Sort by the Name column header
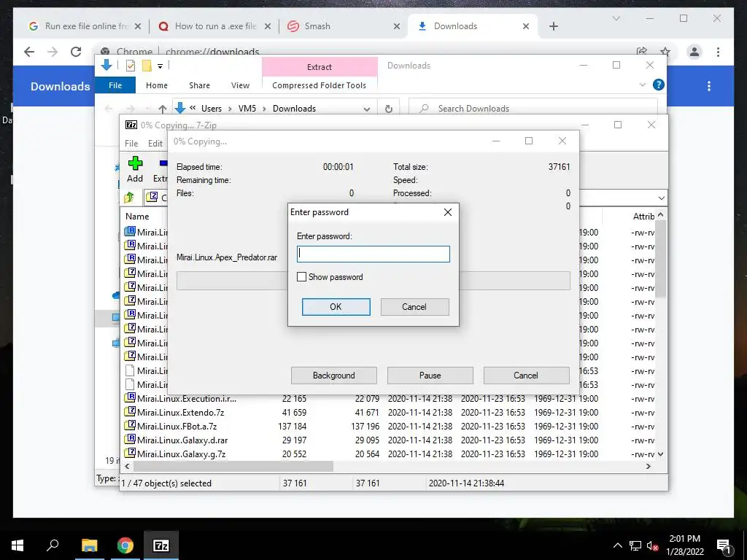Viewport: 747px width, 560px height. tap(137, 216)
